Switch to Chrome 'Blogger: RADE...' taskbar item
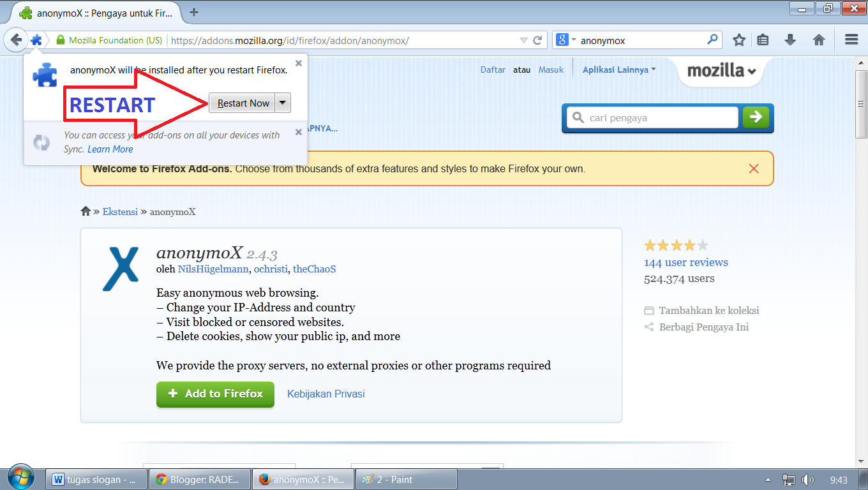 click(200, 479)
